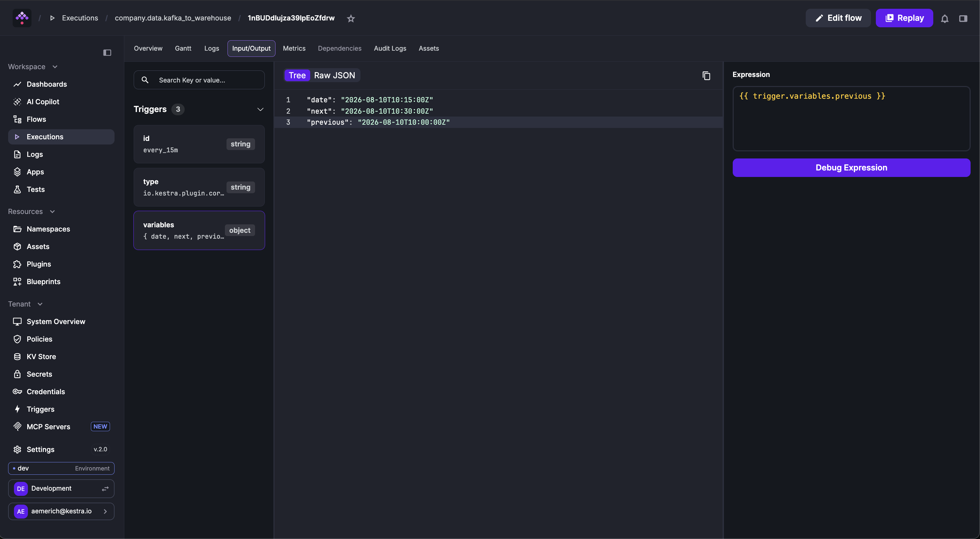
Task: Open Dashboards from sidebar
Action: [61, 84]
